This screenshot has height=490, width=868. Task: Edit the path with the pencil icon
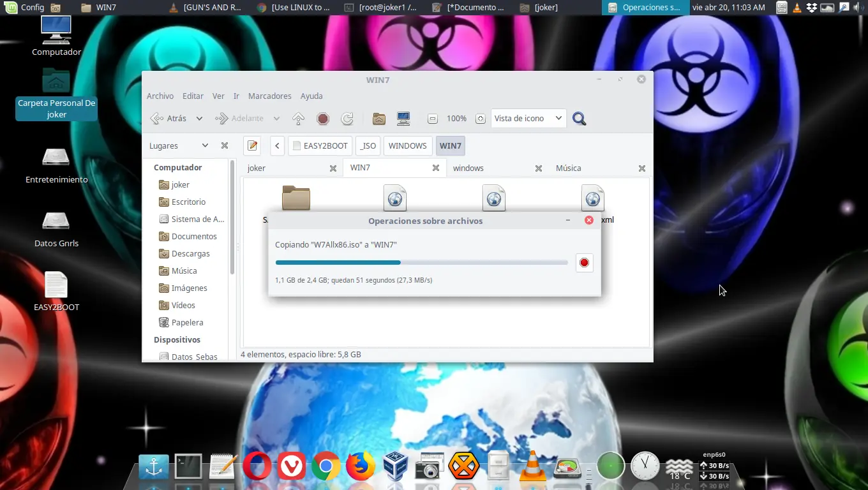pyautogui.click(x=251, y=145)
